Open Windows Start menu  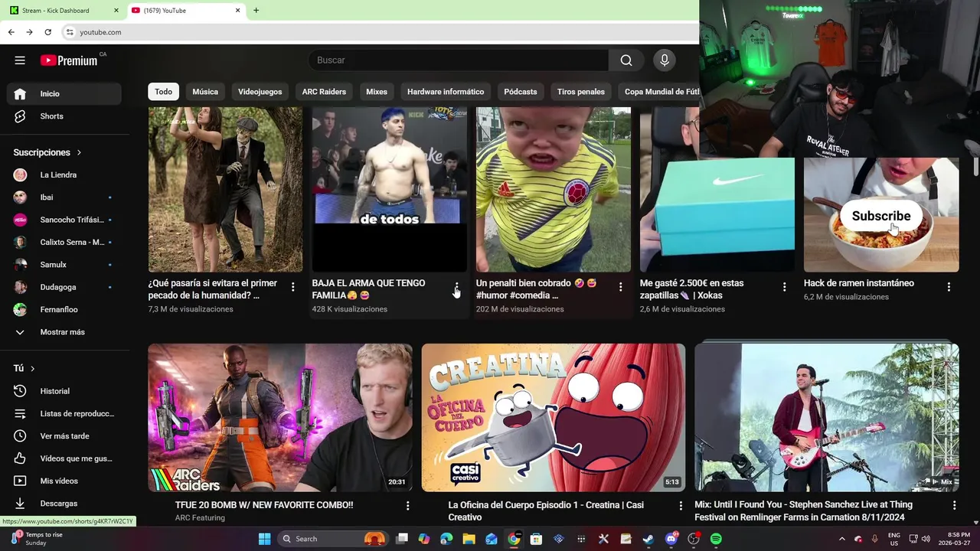pos(264,539)
